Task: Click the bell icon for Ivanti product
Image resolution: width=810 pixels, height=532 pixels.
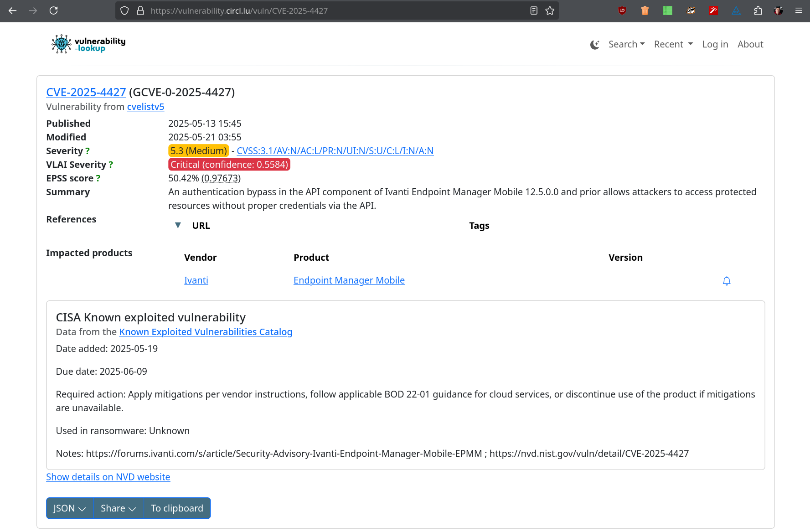Action: (x=727, y=281)
